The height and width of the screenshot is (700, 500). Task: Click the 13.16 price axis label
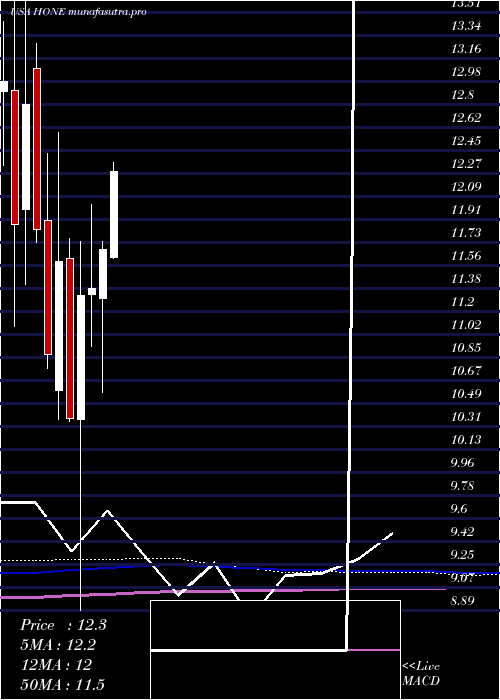click(466, 49)
